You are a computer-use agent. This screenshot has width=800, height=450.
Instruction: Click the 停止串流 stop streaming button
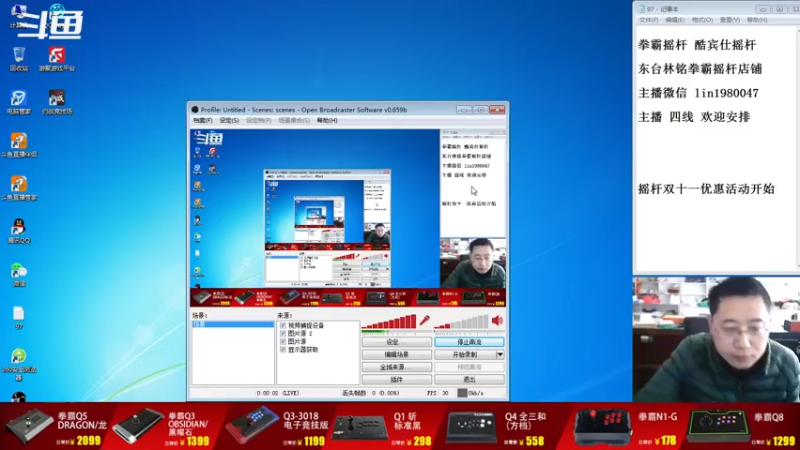(469, 342)
